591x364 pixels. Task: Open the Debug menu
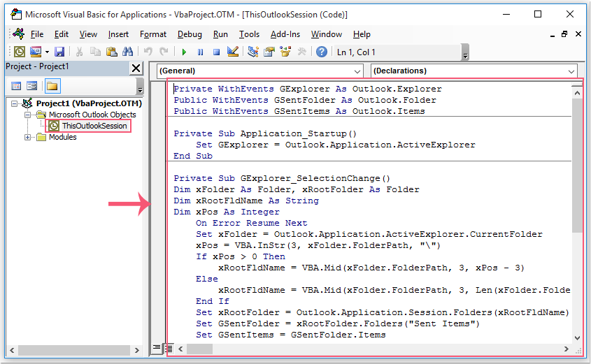click(x=190, y=34)
